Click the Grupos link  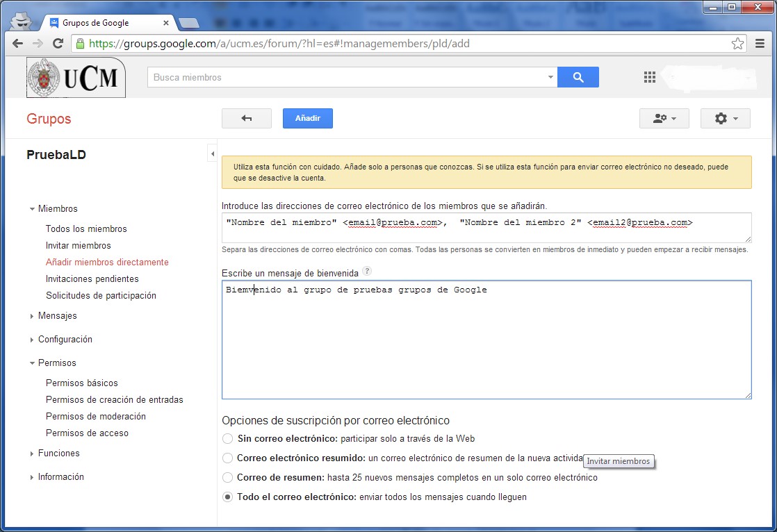click(x=49, y=119)
